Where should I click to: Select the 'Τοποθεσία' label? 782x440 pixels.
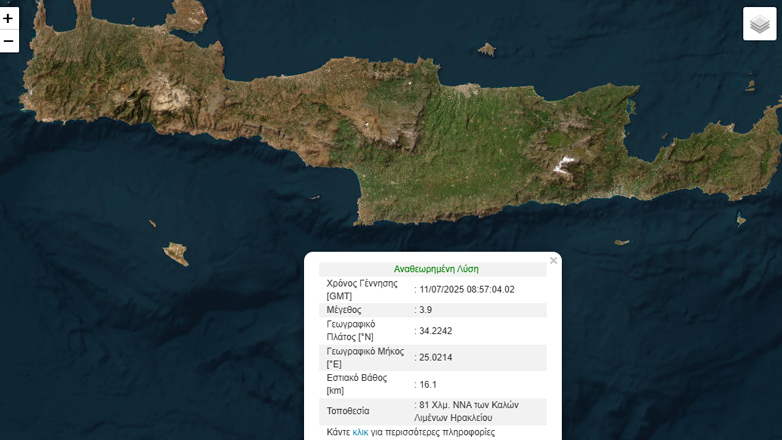[x=348, y=411]
